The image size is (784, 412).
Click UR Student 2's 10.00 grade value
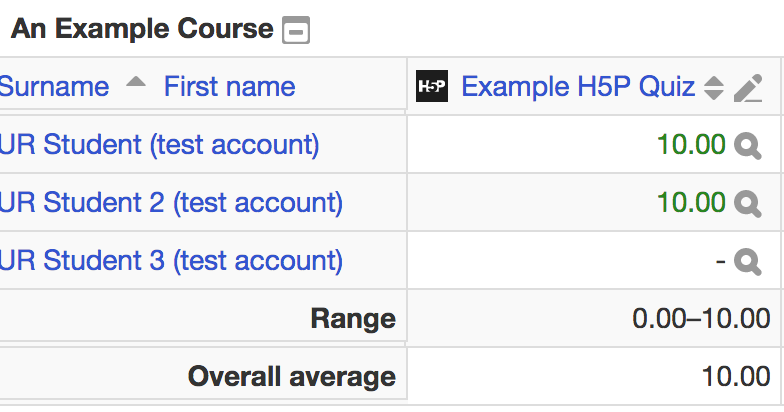(692, 203)
